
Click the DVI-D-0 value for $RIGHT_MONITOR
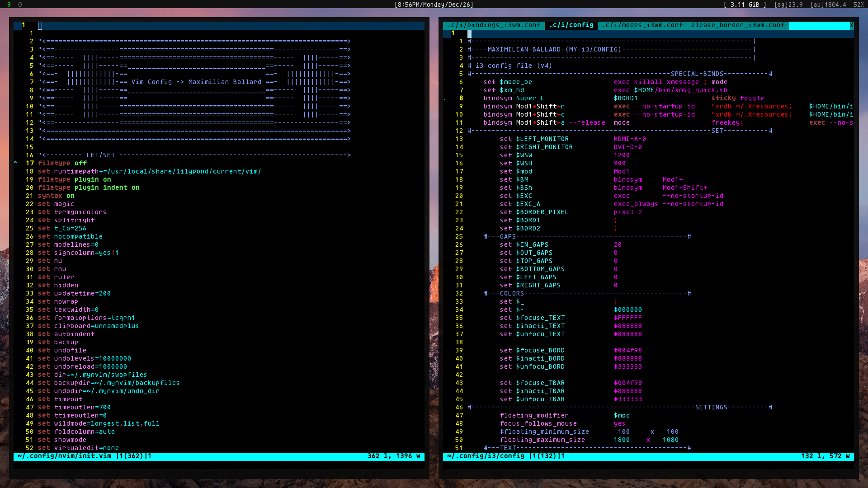point(627,147)
